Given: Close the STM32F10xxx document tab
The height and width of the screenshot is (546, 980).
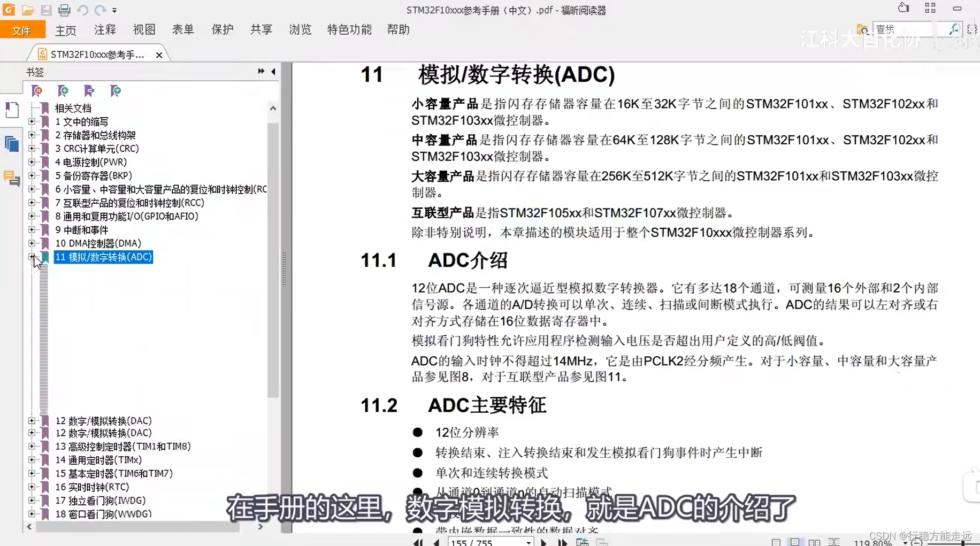Looking at the screenshot, I should (159, 55).
